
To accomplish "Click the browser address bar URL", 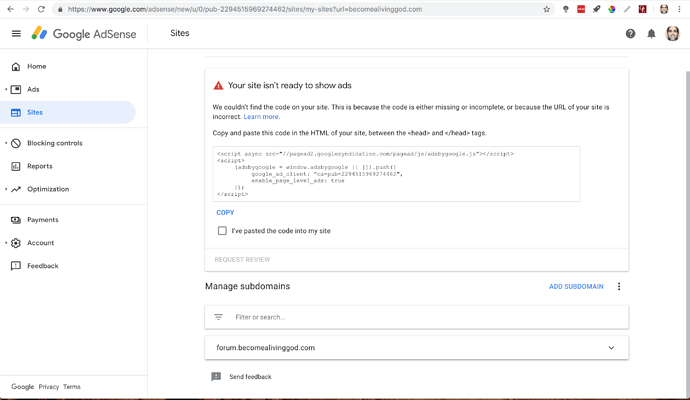I will pyautogui.click(x=245, y=9).
